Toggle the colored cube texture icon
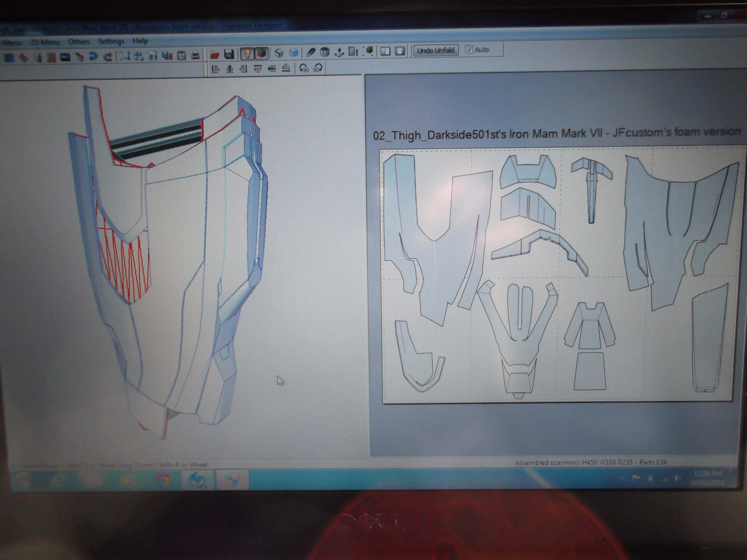Screen dimensions: 747x560 click(261, 53)
